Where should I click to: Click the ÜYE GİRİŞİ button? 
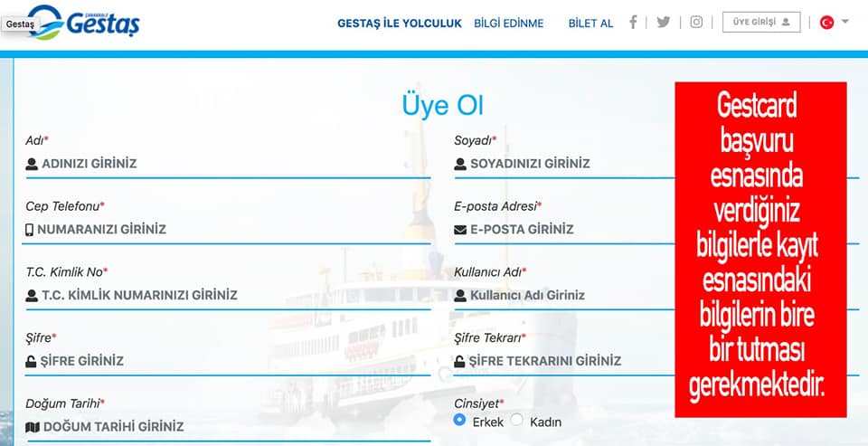click(x=761, y=22)
